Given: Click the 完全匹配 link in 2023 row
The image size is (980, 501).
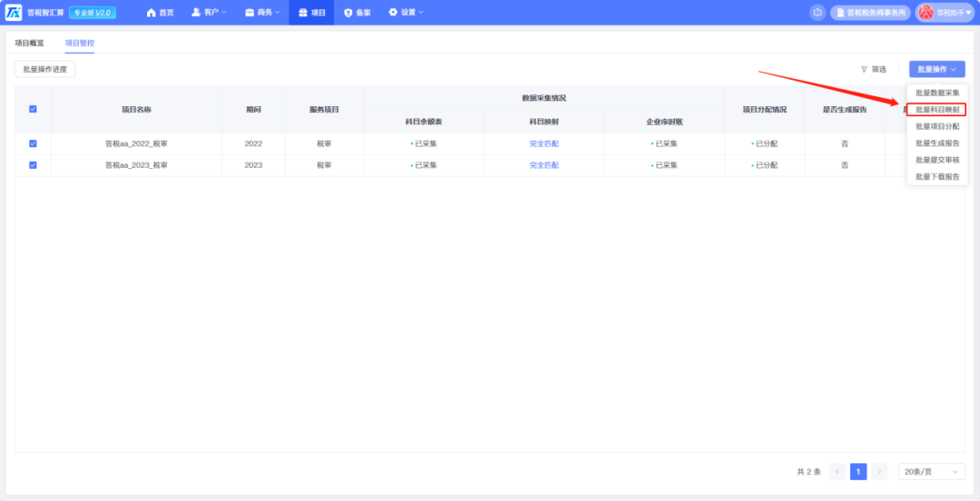Looking at the screenshot, I should 544,165.
